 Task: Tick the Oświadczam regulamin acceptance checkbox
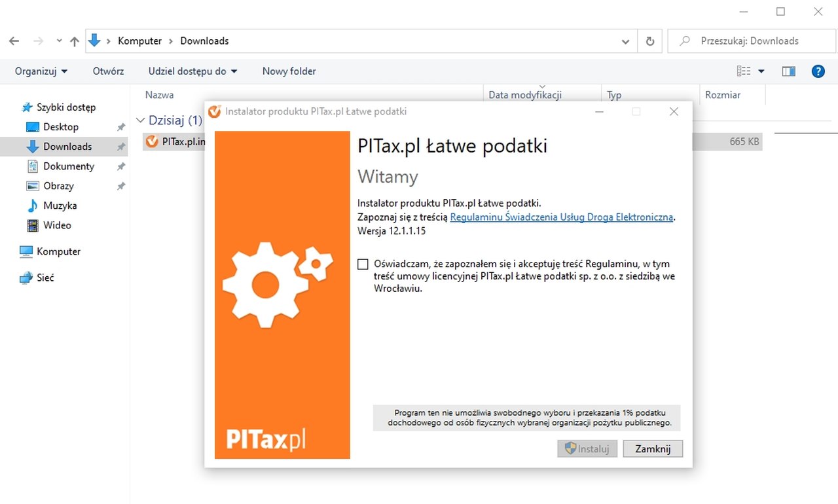coord(363,264)
